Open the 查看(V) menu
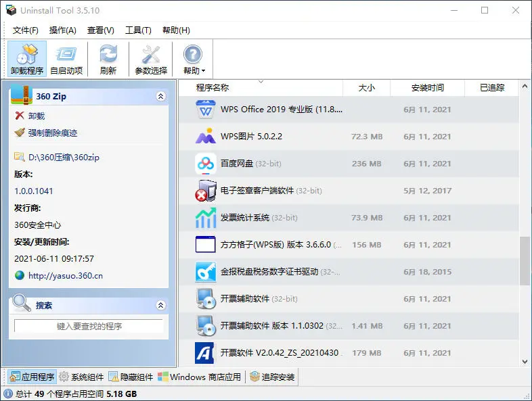 [100, 30]
